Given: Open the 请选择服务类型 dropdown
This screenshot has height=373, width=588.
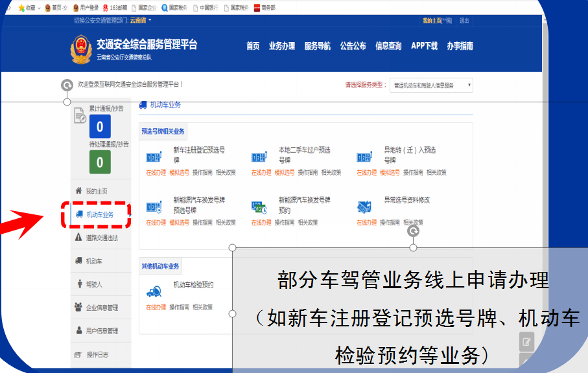Looking at the screenshot, I should click(x=431, y=85).
